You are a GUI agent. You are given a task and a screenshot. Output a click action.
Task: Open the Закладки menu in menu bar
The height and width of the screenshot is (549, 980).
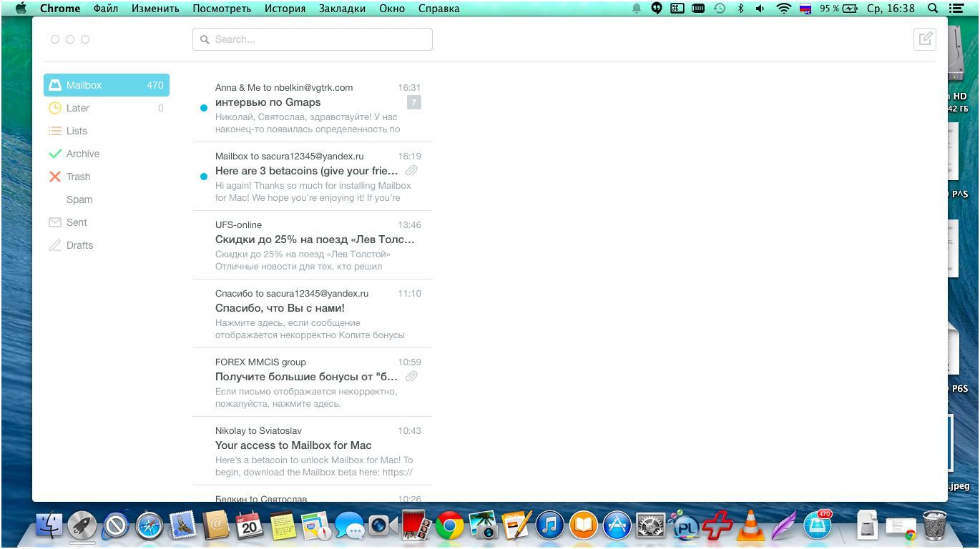tap(342, 9)
